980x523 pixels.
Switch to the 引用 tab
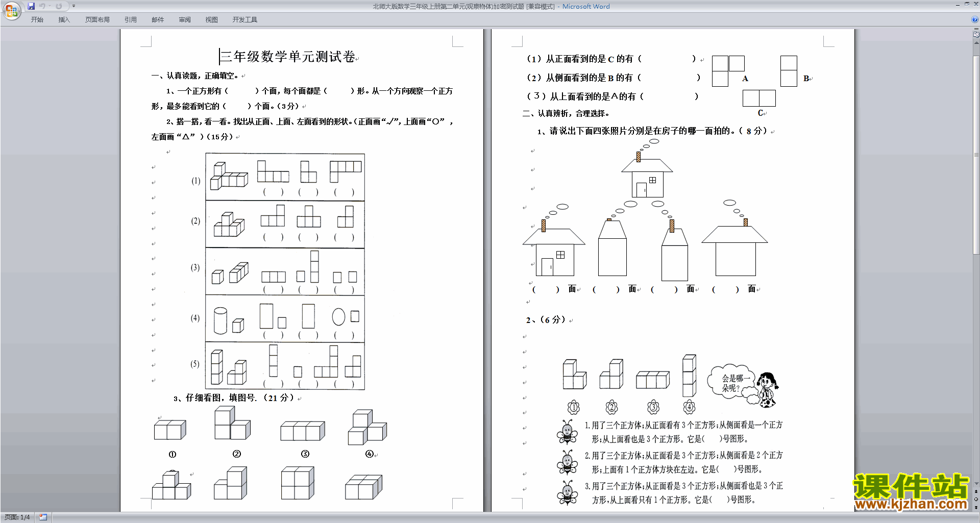[x=131, y=20]
